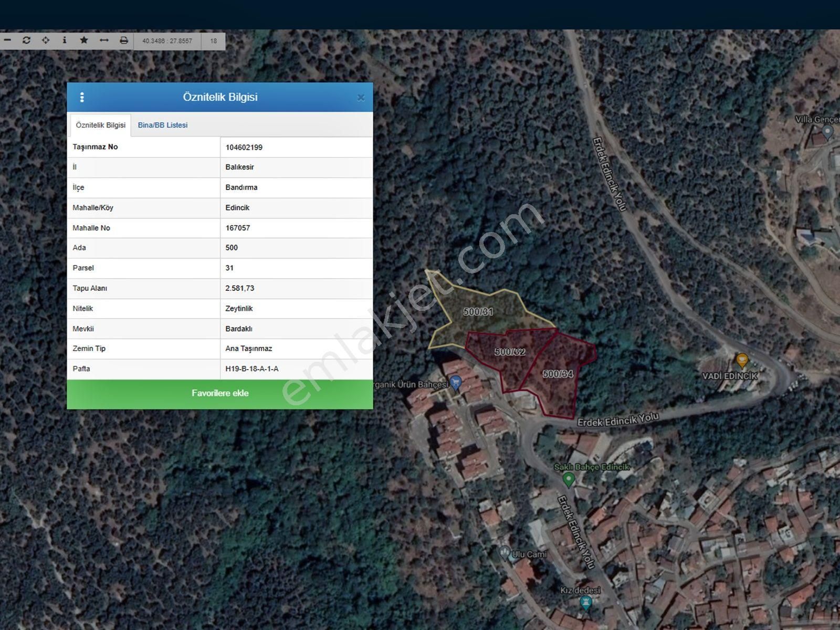The image size is (840, 630).
Task: Select parcel 500/31 on the map
Action: click(478, 312)
